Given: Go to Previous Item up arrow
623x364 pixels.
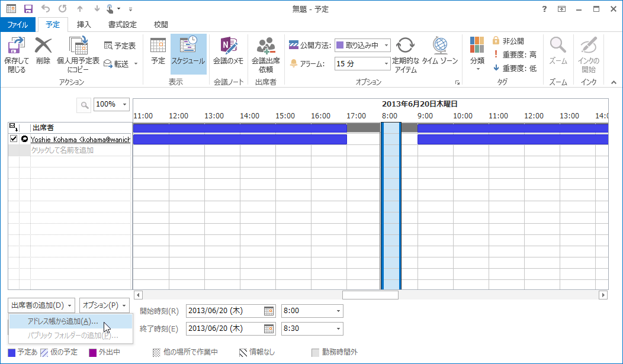Looking at the screenshot, I should click(x=80, y=9).
